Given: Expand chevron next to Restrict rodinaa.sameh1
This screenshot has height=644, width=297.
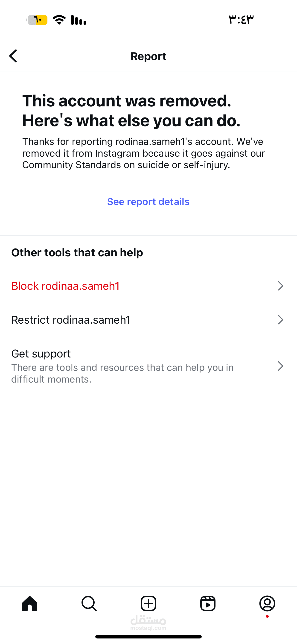Looking at the screenshot, I should (280, 320).
